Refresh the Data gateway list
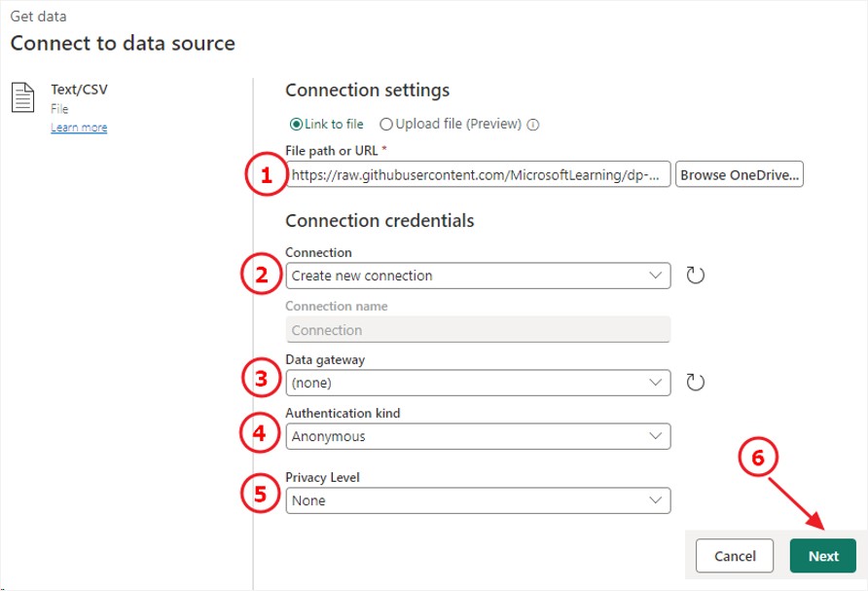The image size is (868, 591). point(695,383)
